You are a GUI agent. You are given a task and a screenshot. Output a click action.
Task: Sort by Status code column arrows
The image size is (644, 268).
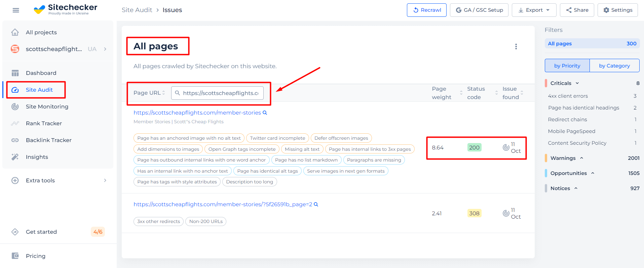(496, 93)
